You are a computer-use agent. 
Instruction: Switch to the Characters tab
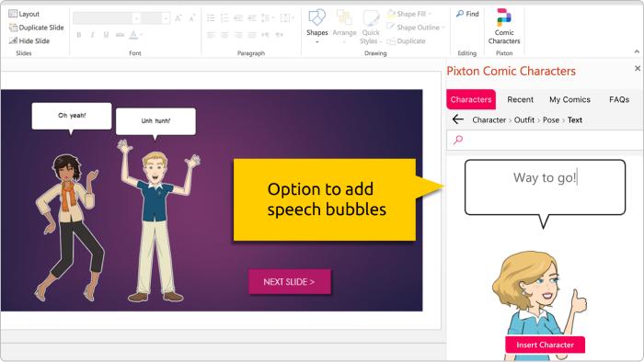coord(471,99)
